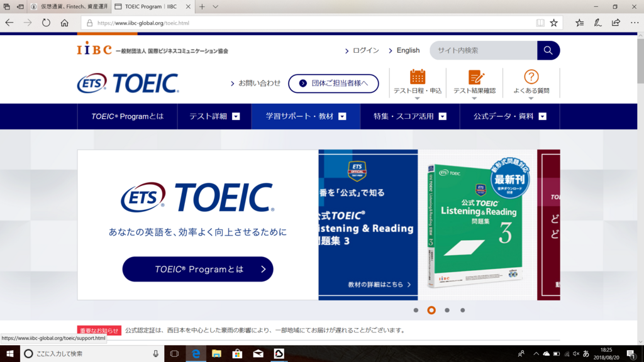Reload the page with the refresh icon

pos(46,23)
